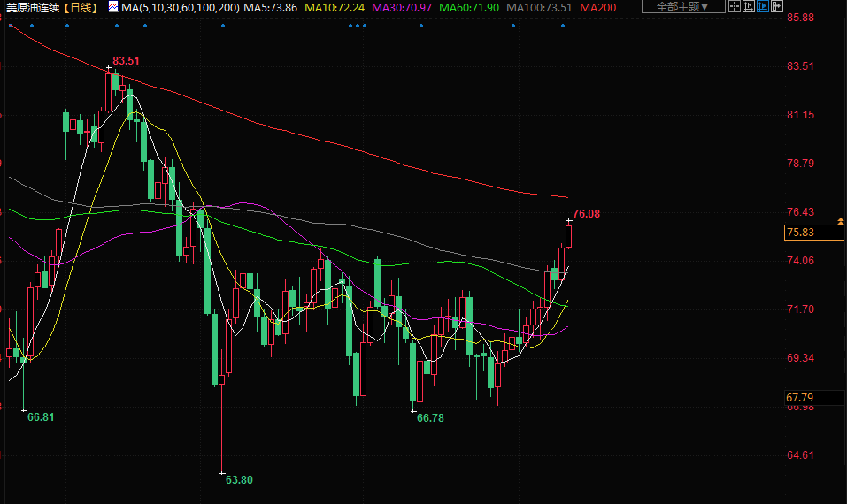Click the shift-right arrow icon at top right

click(777, 6)
